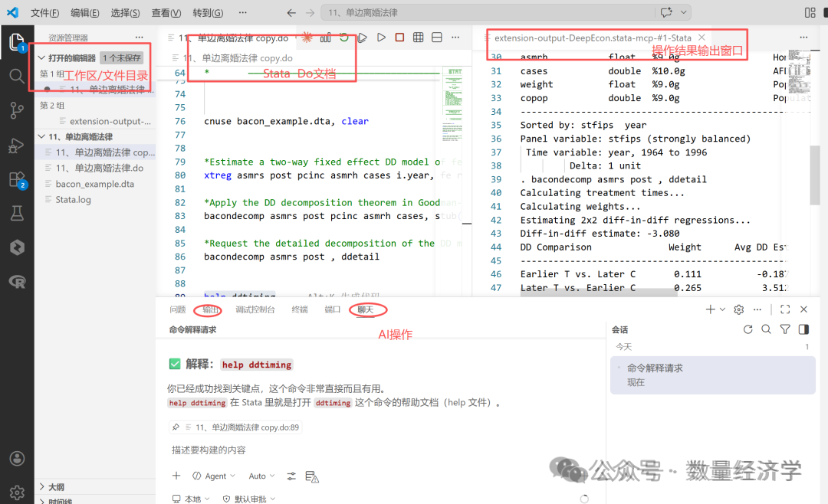Maximize the bottom panel size
This screenshot has height=504, width=828.
click(785, 309)
